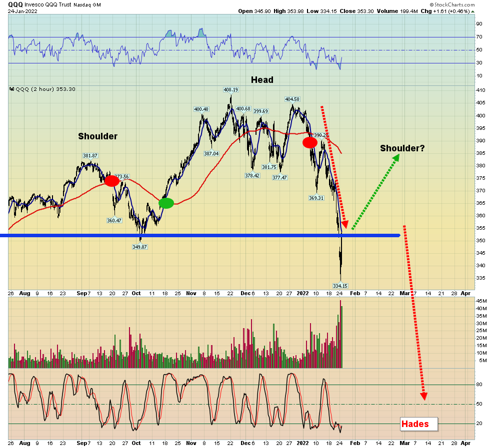
Task: Click the red oval marker beside 390.20
Action: [x=310, y=142]
